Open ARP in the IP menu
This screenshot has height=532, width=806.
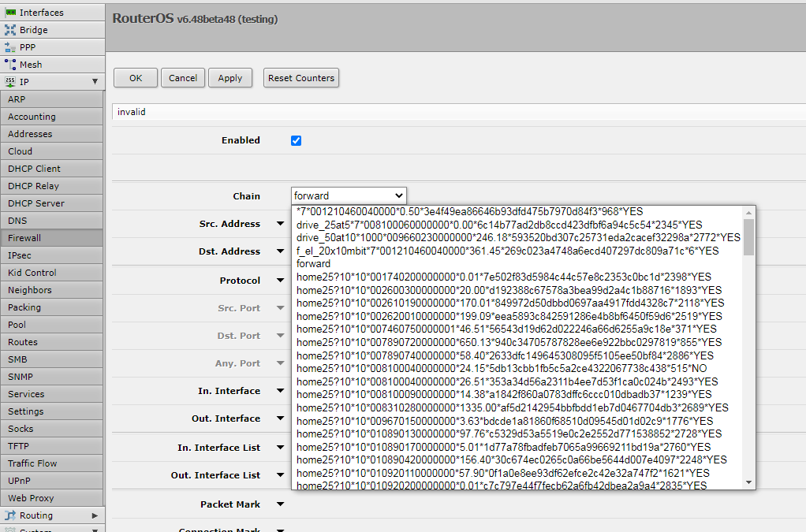(52, 99)
